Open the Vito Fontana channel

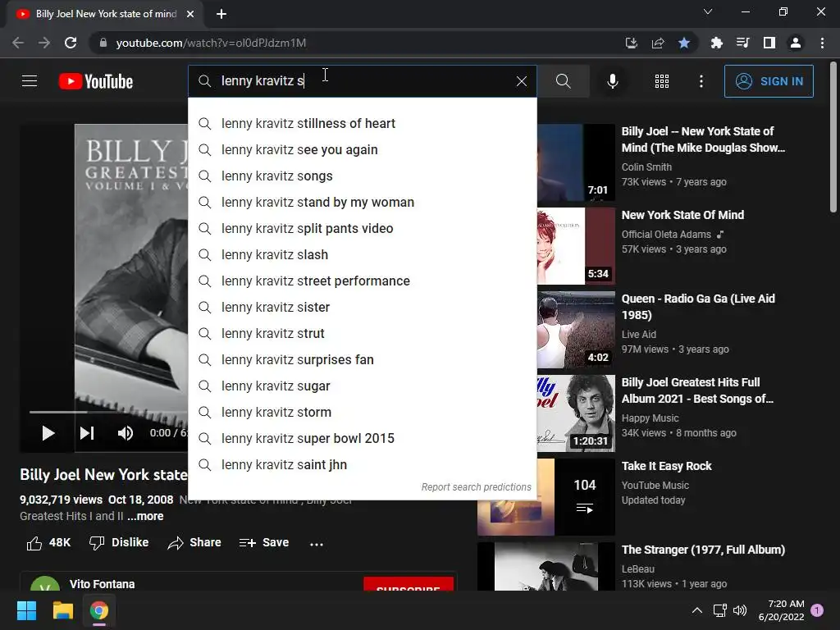pos(102,584)
